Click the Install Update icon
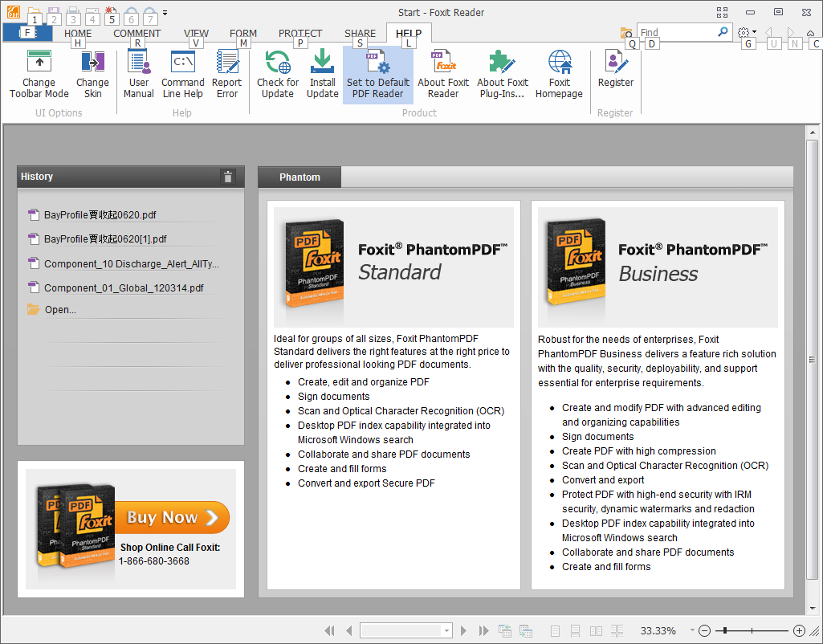Image resolution: width=823 pixels, height=644 pixels. 322,75
